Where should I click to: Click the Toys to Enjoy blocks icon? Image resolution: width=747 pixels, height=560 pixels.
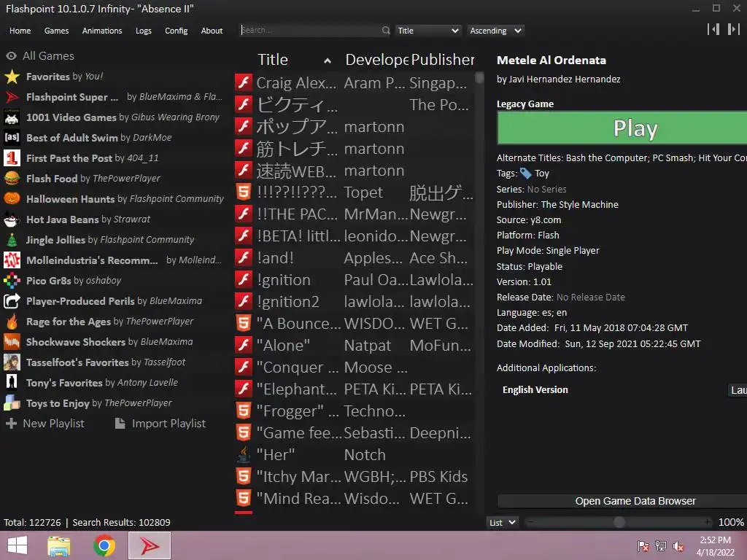click(12, 403)
